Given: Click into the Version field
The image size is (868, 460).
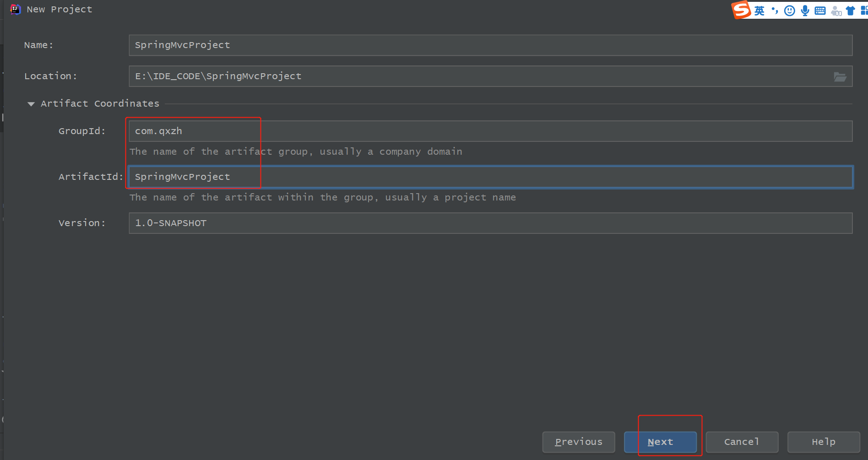Looking at the screenshot, I should tap(490, 223).
